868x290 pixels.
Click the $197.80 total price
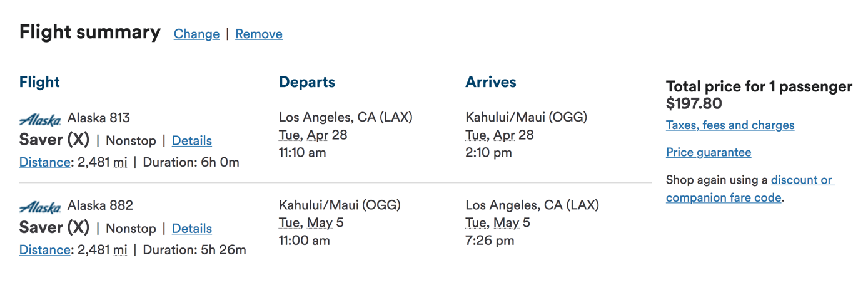(694, 103)
